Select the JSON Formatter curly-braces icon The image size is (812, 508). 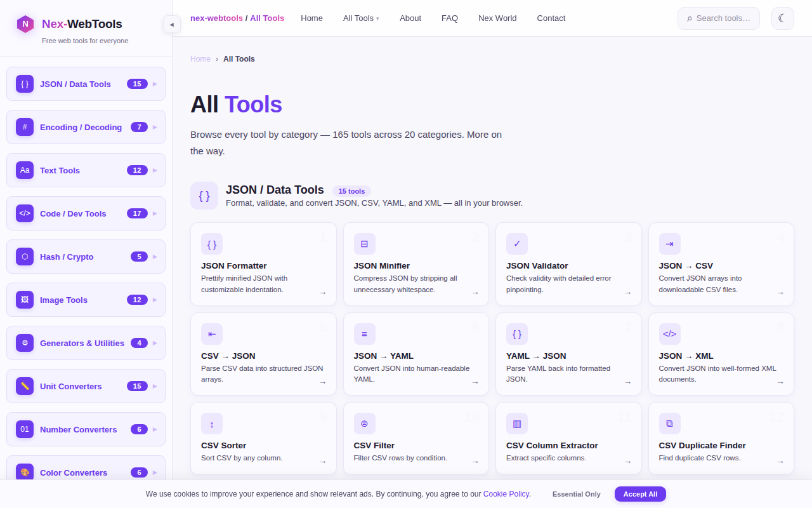click(x=211, y=244)
